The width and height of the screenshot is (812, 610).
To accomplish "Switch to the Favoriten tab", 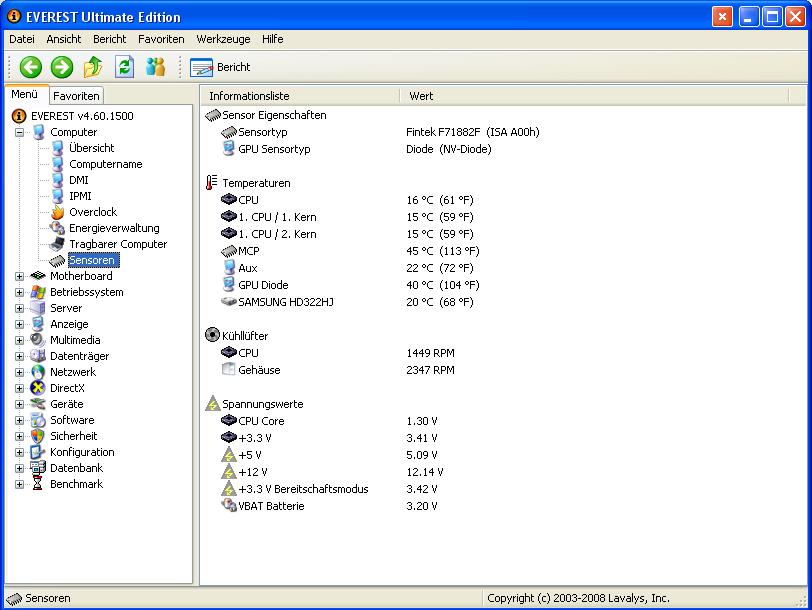I will coord(76,96).
